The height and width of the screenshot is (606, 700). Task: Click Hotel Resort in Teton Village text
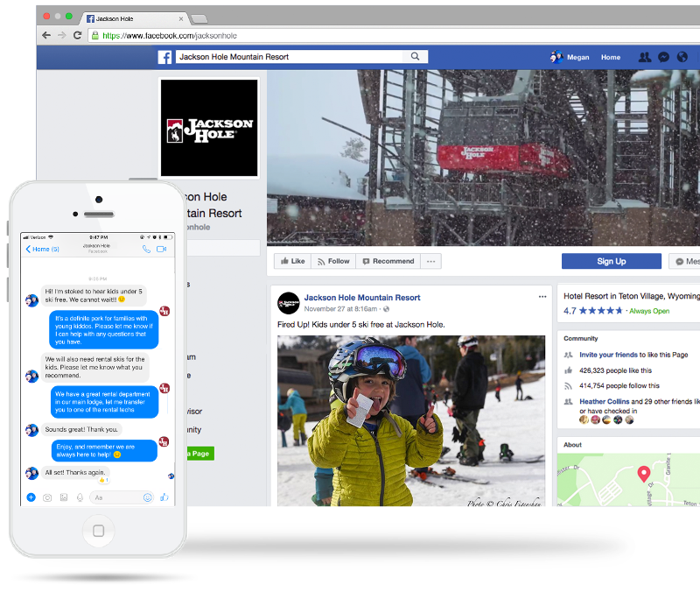(x=631, y=296)
